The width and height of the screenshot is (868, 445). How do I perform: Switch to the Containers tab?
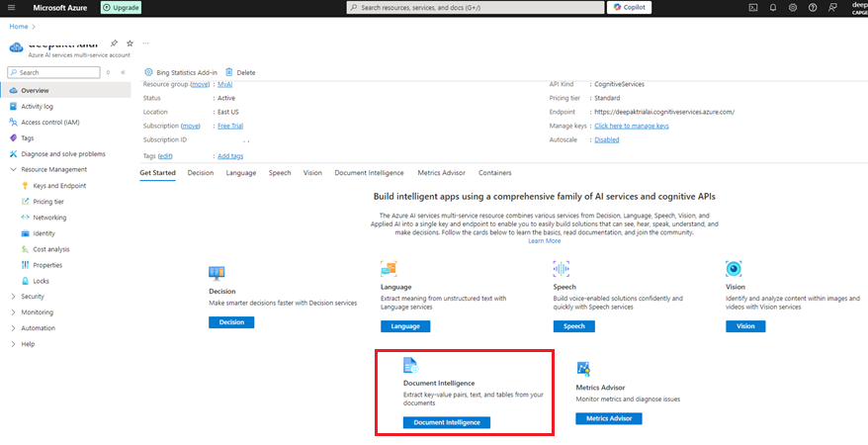[x=495, y=173]
